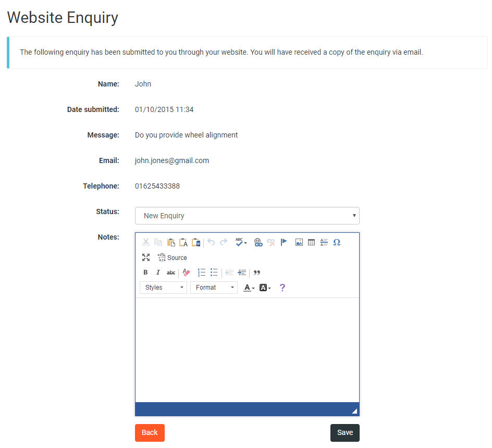This screenshot has height=448, width=492.
Task: Click the message text about wheel alignment
Action: 187,135
